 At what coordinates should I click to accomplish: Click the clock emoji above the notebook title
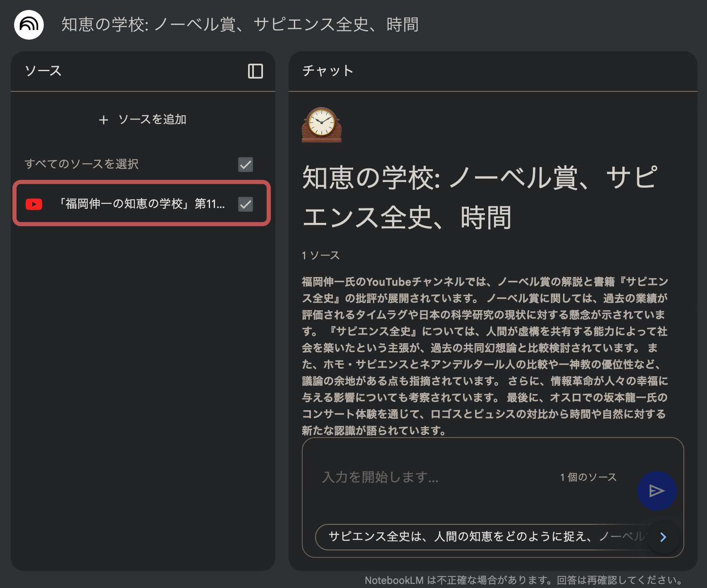click(322, 124)
